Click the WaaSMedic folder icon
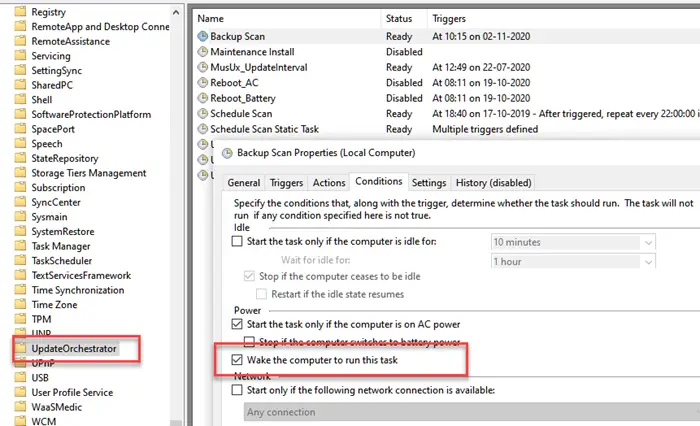Image resolution: width=700 pixels, height=426 pixels. click(20, 407)
